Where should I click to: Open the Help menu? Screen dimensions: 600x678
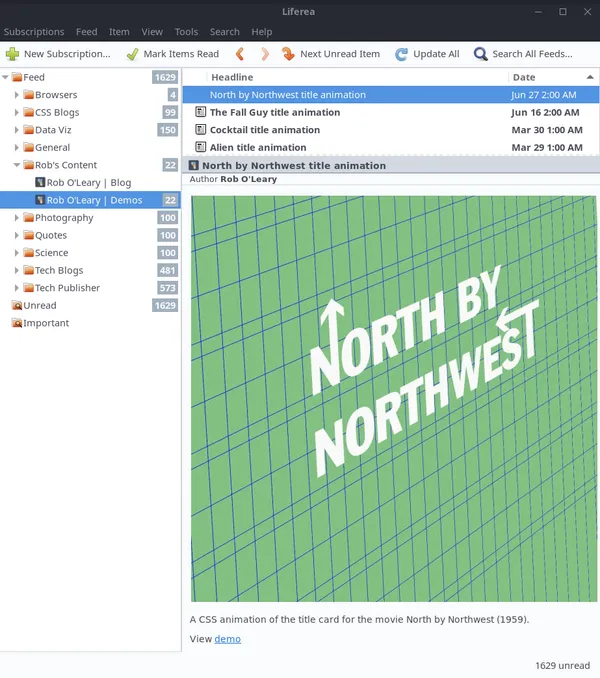pyautogui.click(x=262, y=32)
